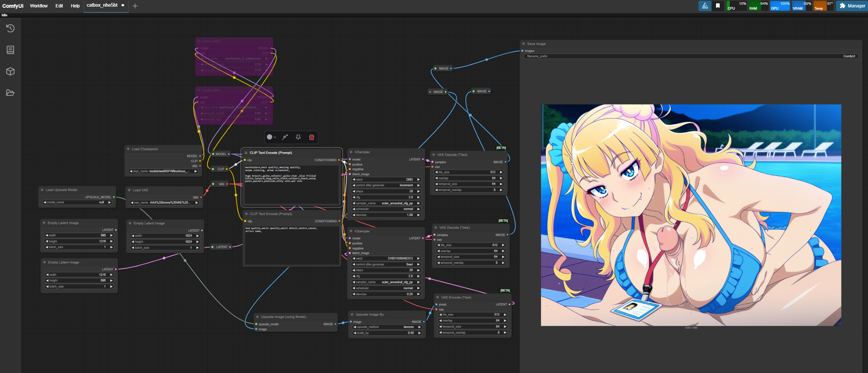Collapse the Save Image node via title dot
Viewport: 868px width, 373px height.
pyautogui.click(x=524, y=44)
